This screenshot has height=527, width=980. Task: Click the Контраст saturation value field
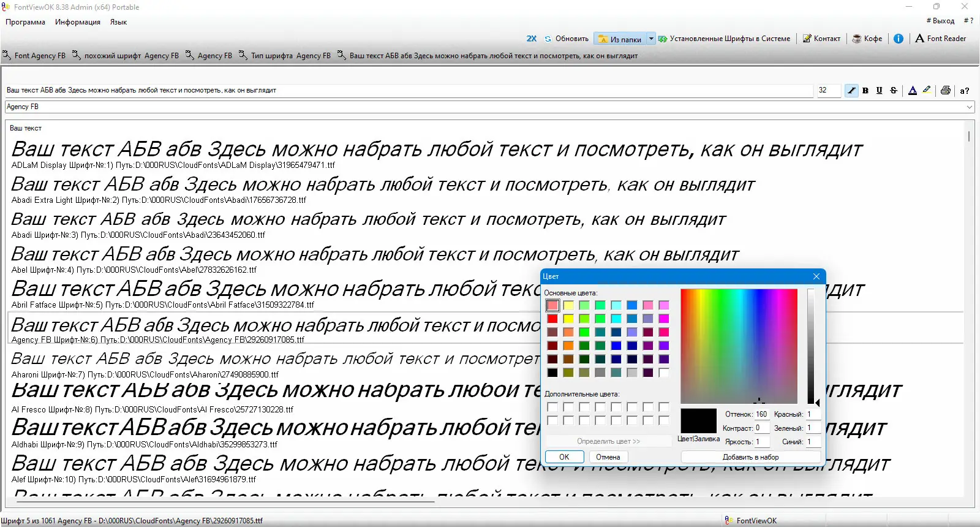(x=761, y=428)
